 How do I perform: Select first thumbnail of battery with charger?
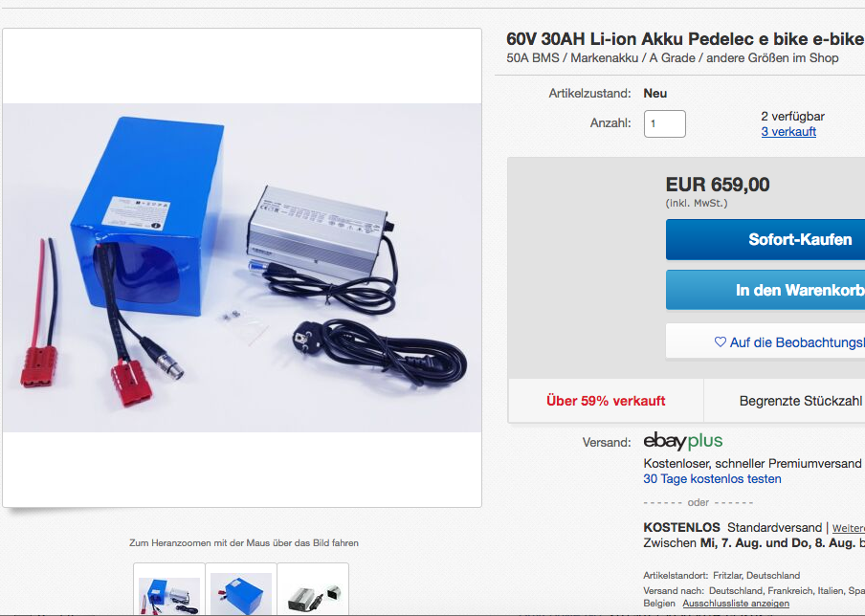[169, 590]
